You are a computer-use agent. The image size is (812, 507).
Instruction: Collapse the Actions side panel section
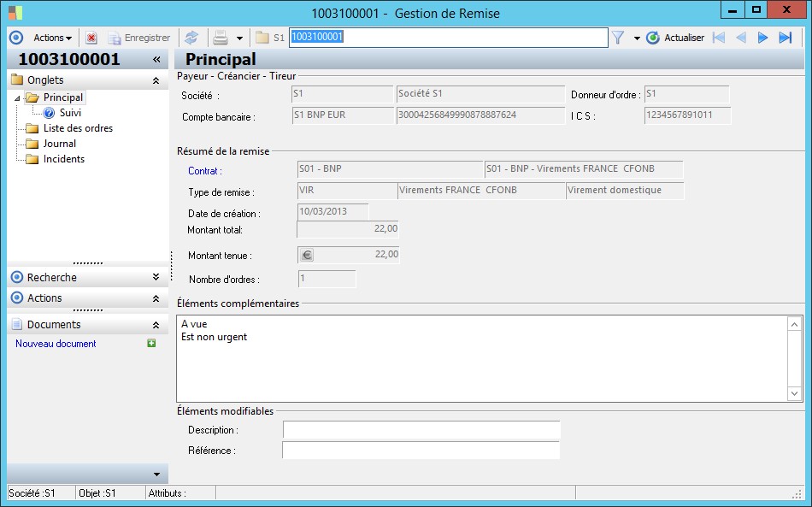tap(156, 298)
